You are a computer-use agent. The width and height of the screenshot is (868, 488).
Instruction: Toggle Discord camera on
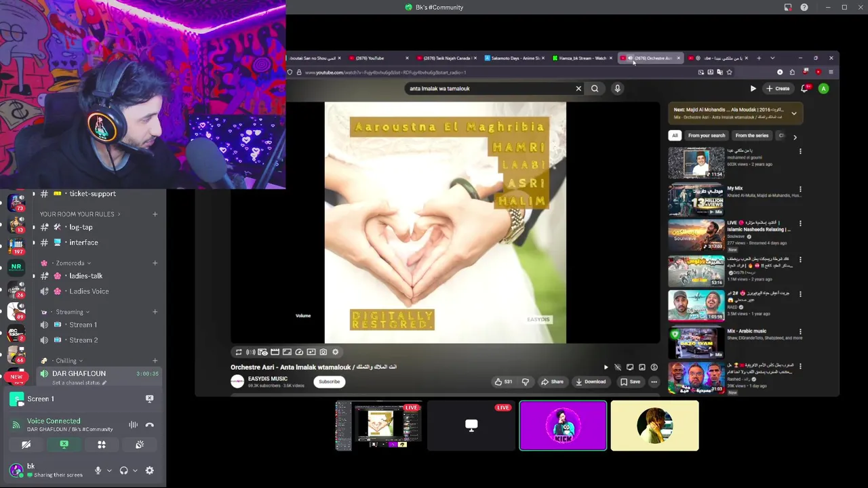(x=26, y=445)
